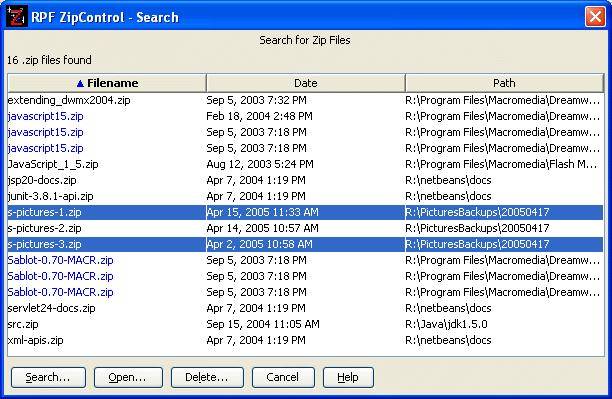
Task: Click date Sep 5, 2003 7:32 PM
Action: pos(256,100)
